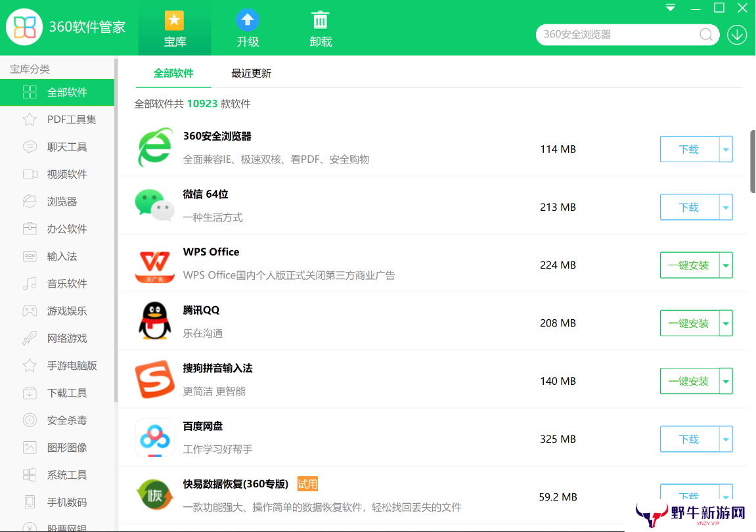Viewport: 756px width, 532px height.
Task: Click the WPS Office app icon
Action: [x=154, y=266]
